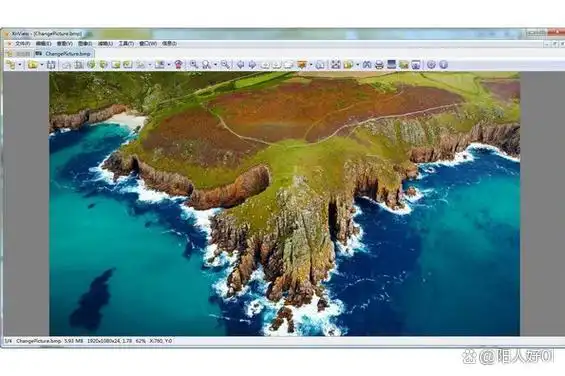Go to previous image with left arrow icon
This screenshot has height=376, width=565.
point(240,65)
